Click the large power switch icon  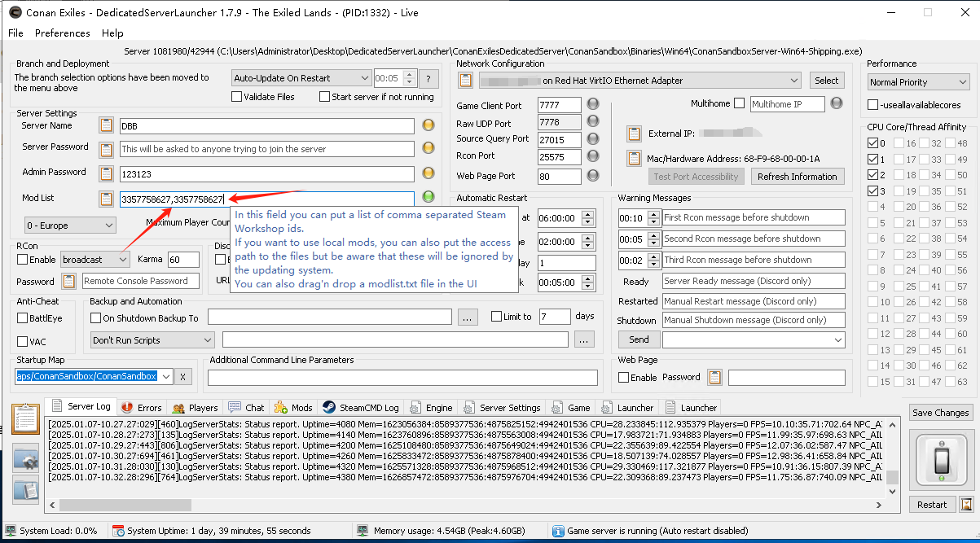point(939,462)
